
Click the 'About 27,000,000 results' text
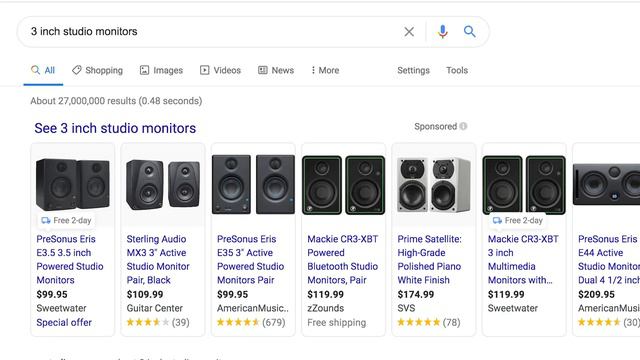pos(116,101)
